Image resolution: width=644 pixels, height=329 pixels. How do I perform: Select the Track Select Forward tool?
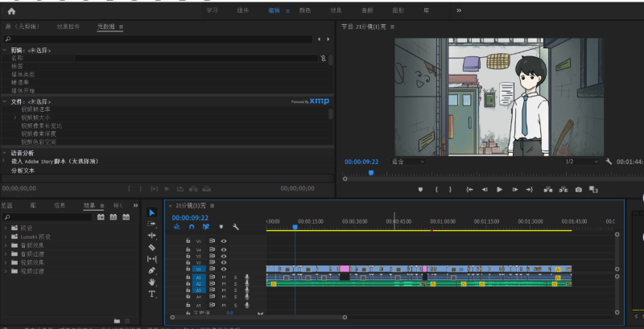[152, 224]
